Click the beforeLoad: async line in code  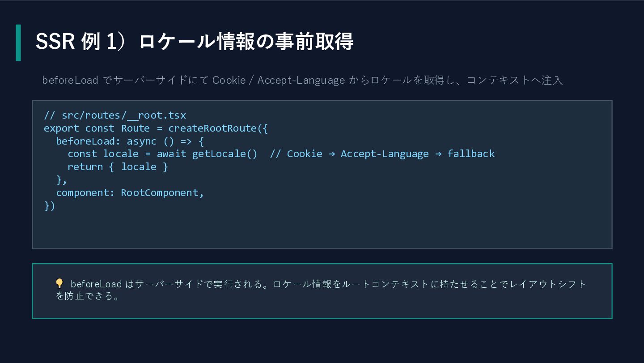[x=130, y=141]
